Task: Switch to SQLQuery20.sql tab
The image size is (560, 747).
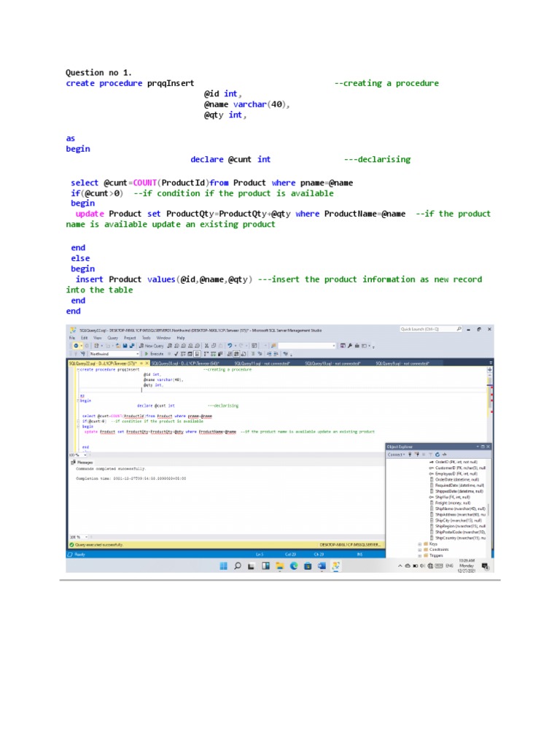Action: click(184, 363)
